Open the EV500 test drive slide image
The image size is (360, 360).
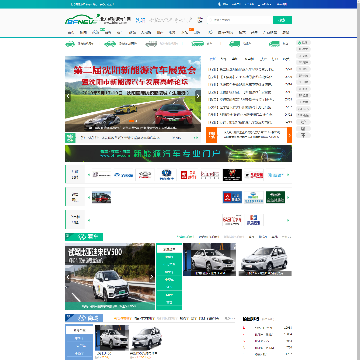click(110, 276)
